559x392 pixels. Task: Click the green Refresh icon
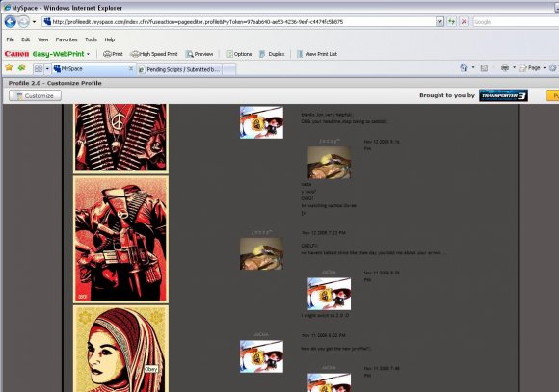[452, 22]
